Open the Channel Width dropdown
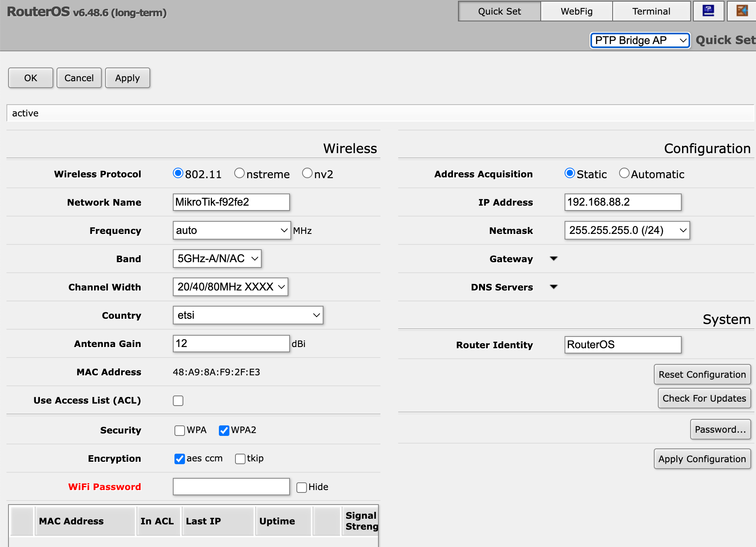The height and width of the screenshot is (547, 756). click(231, 287)
